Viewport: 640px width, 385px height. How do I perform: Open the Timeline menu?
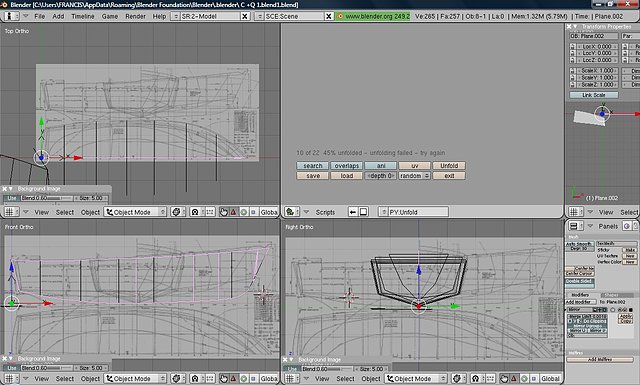pos(83,16)
